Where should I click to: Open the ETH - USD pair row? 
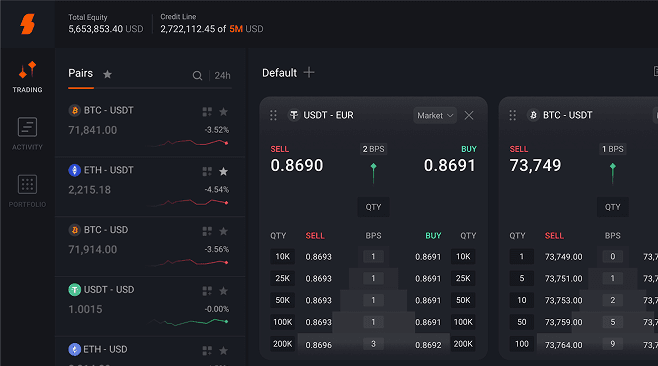(150, 351)
